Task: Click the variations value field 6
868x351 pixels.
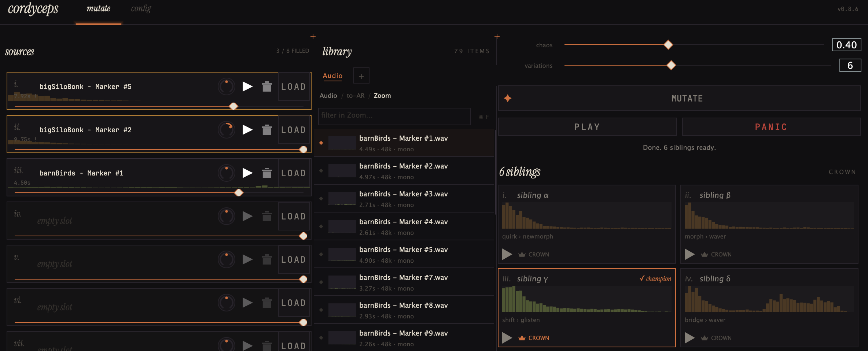Action: pos(850,65)
